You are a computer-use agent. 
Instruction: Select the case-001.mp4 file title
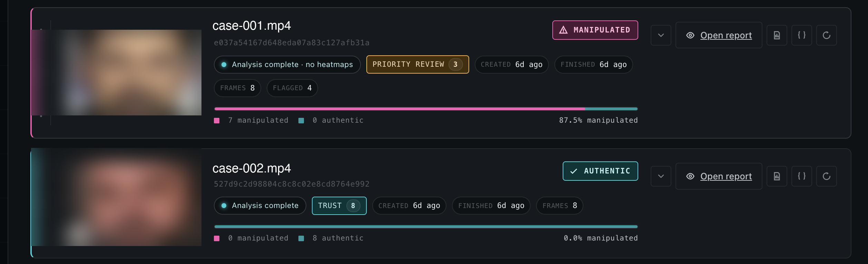[251, 26]
